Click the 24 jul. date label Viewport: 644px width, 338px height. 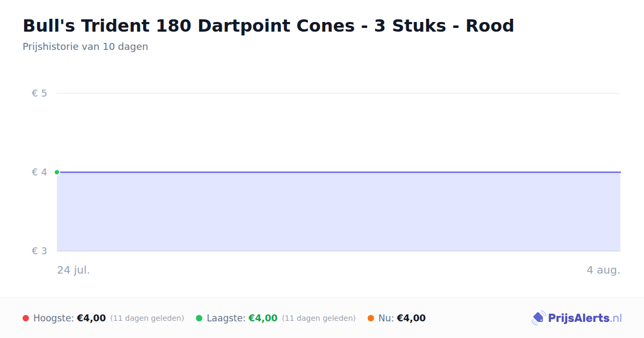pyautogui.click(x=74, y=270)
